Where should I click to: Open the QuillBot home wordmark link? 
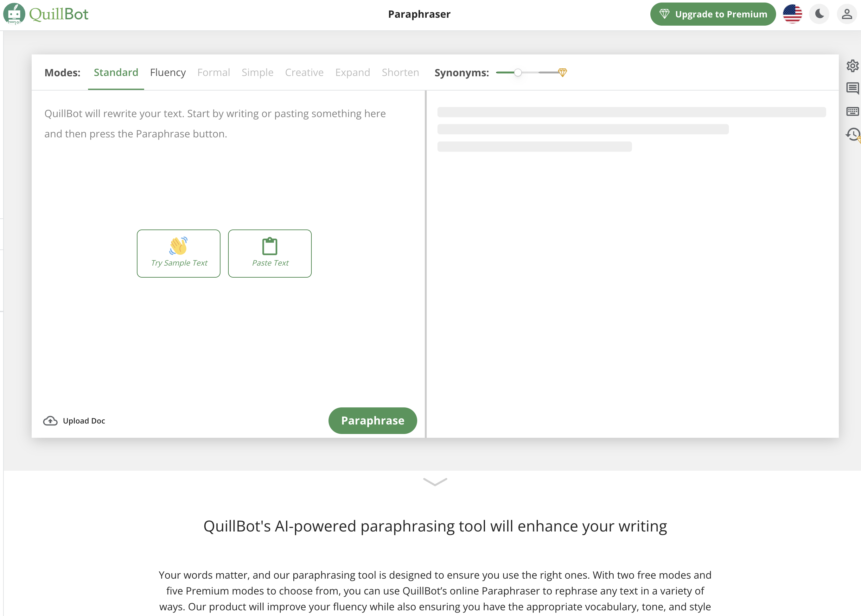point(59,14)
